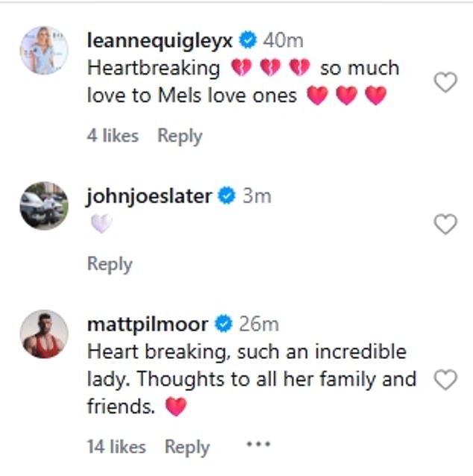Reply to leannequigleyx's comment
Viewport: 473px width, 476px height.
point(180,136)
